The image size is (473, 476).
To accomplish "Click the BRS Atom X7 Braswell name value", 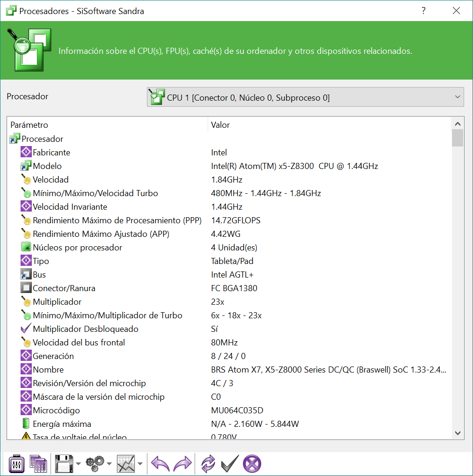I will coord(328,370).
